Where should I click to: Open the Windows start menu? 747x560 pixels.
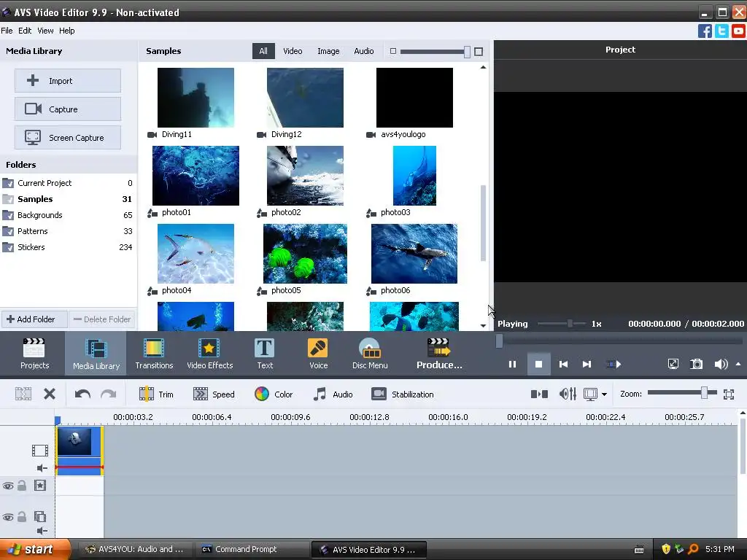coord(34,549)
